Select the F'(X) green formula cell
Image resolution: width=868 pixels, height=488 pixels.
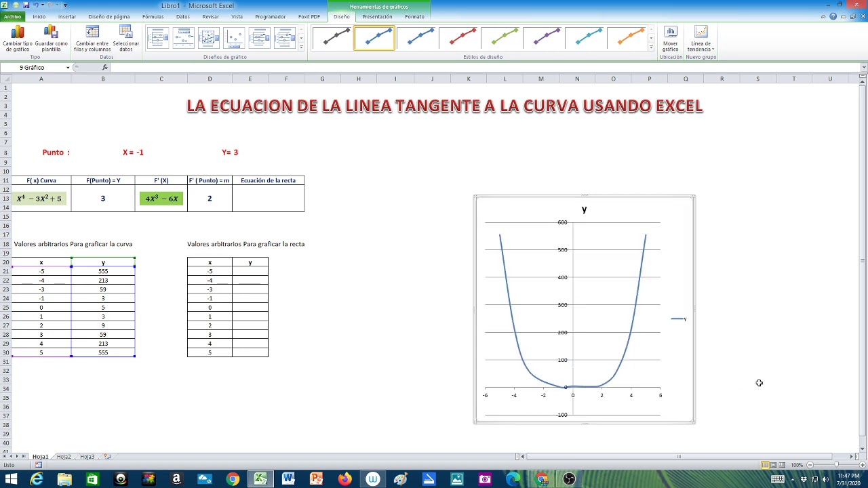(x=161, y=199)
